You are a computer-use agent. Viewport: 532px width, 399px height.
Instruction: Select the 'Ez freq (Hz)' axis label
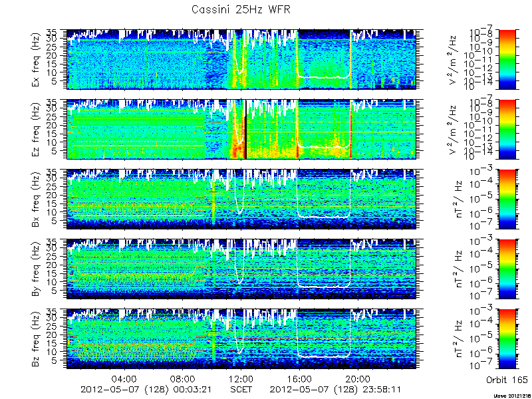tap(37, 130)
